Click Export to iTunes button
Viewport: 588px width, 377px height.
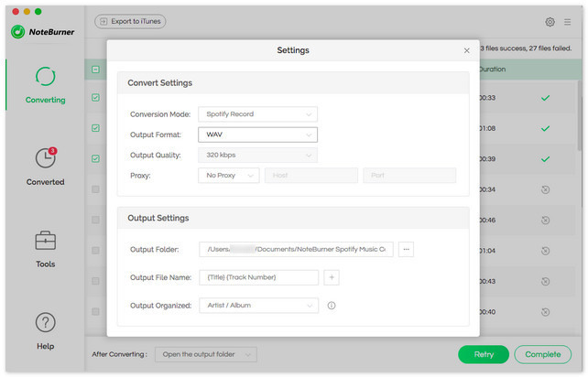130,22
